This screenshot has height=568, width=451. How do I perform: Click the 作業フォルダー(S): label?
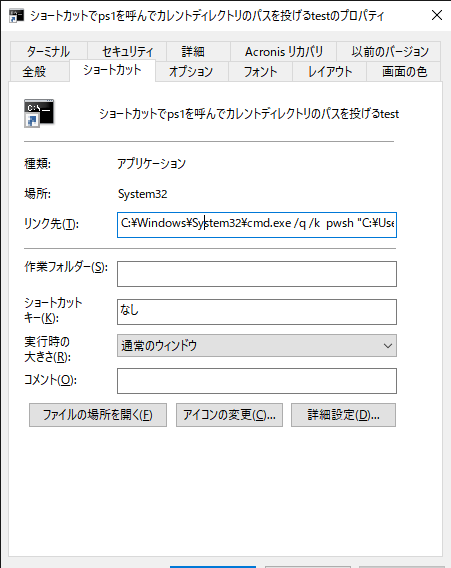[66, 267]
